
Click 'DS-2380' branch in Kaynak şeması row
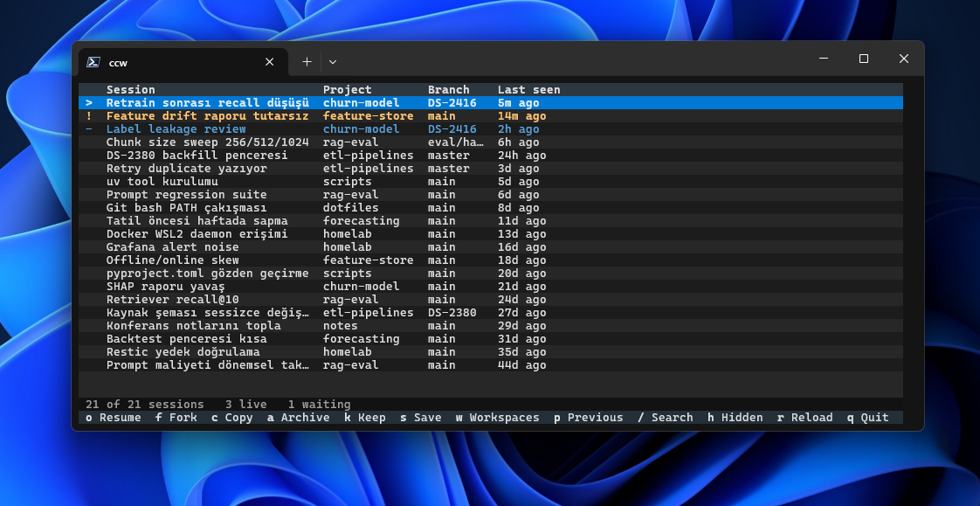click(452, 313)
